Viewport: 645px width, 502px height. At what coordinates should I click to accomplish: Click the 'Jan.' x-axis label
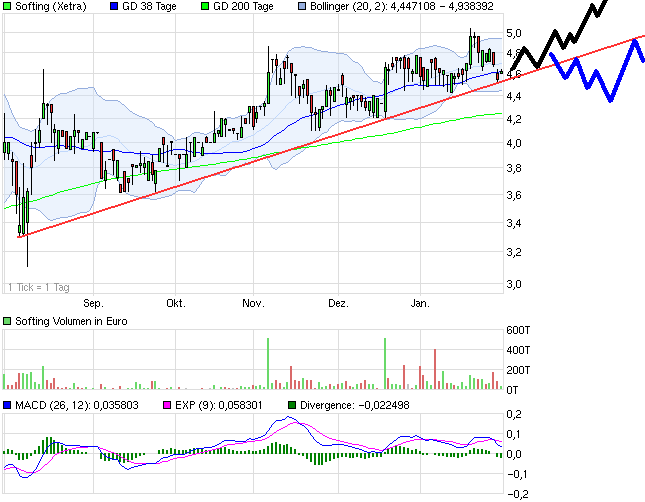click(420, 304)
